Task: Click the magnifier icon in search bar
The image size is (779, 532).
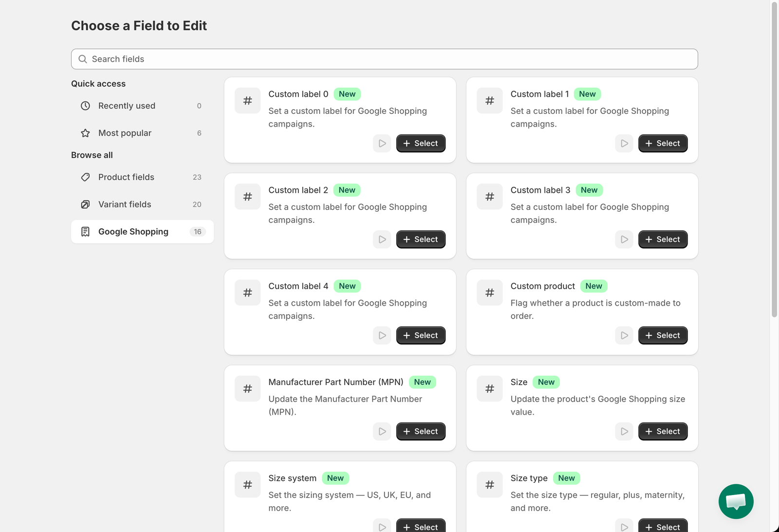Action: click(x=83, y=59)
